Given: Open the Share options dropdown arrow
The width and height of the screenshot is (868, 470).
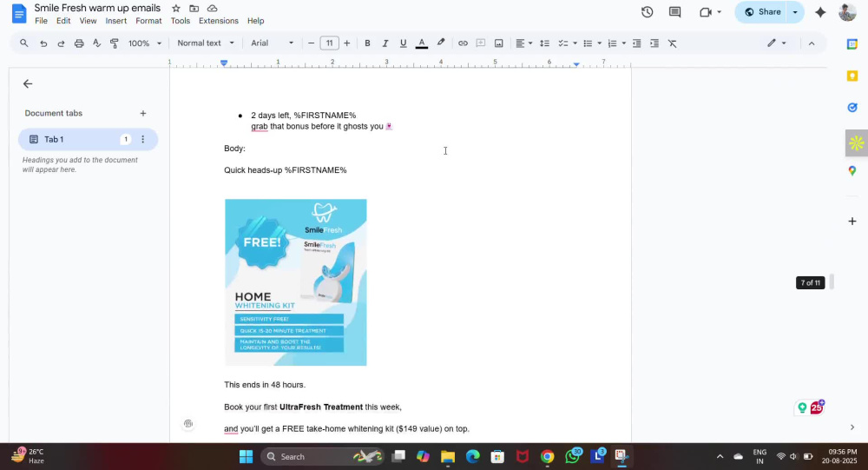Looking at the screenshot, I should coord(795,12).
